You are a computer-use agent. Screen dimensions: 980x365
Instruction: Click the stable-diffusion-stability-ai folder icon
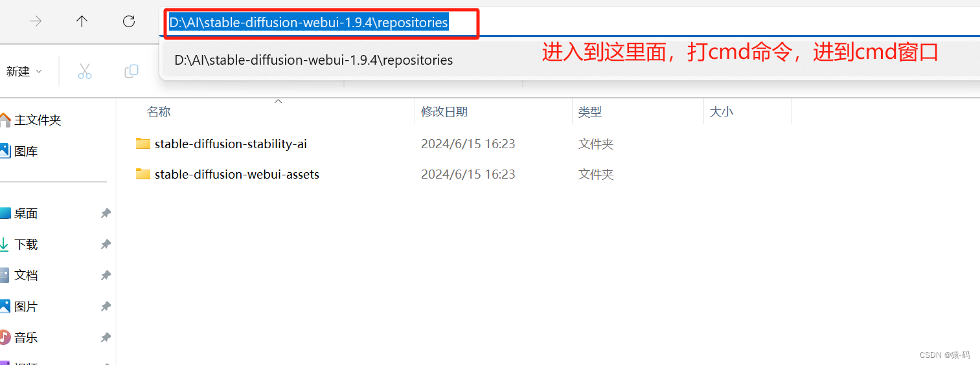[x=143, y=143]
